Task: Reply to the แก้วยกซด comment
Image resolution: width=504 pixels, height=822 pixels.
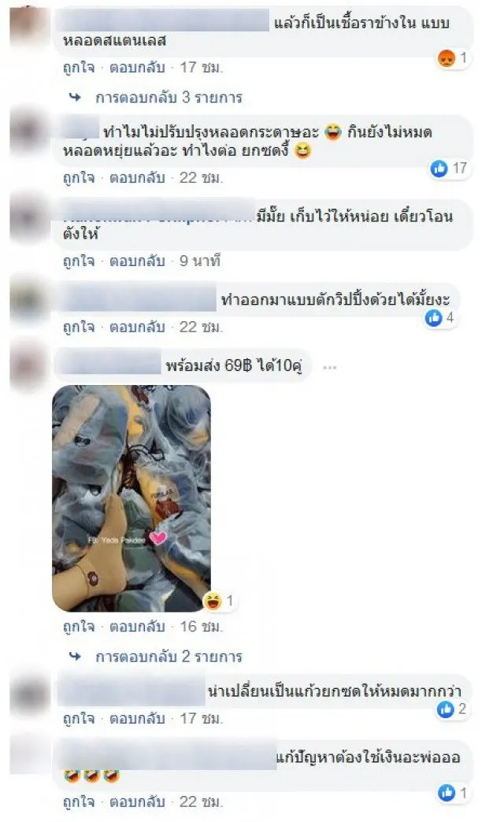Action: coord(137,718)
